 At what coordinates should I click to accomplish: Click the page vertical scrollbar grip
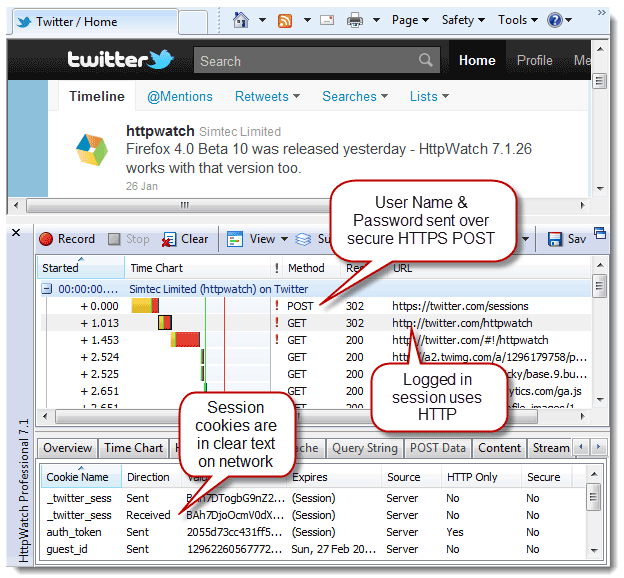click(x=600, y=81)
